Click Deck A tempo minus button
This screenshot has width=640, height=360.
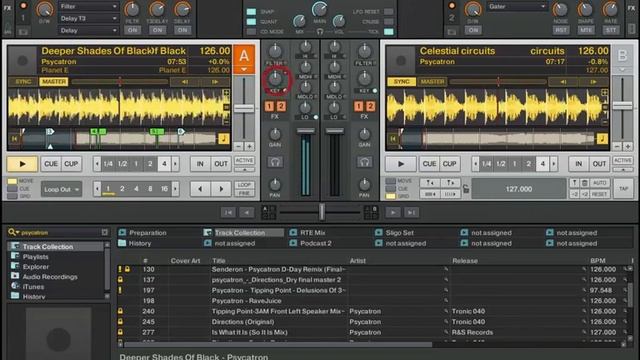(239, 146)
